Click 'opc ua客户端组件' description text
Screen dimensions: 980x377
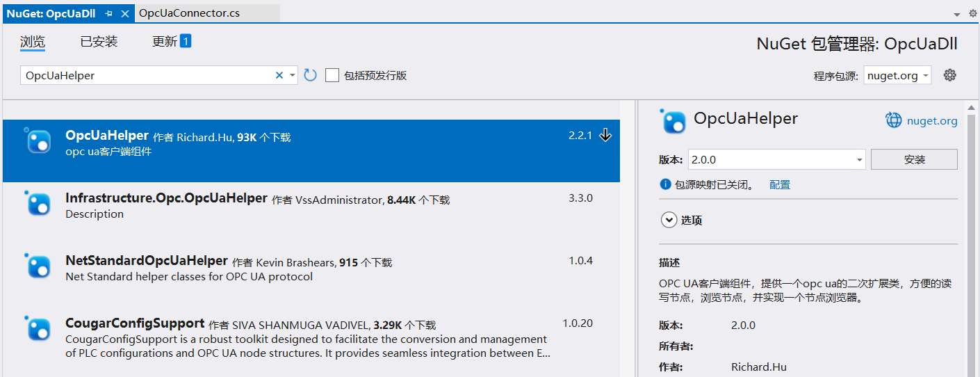tap(108, 152)
